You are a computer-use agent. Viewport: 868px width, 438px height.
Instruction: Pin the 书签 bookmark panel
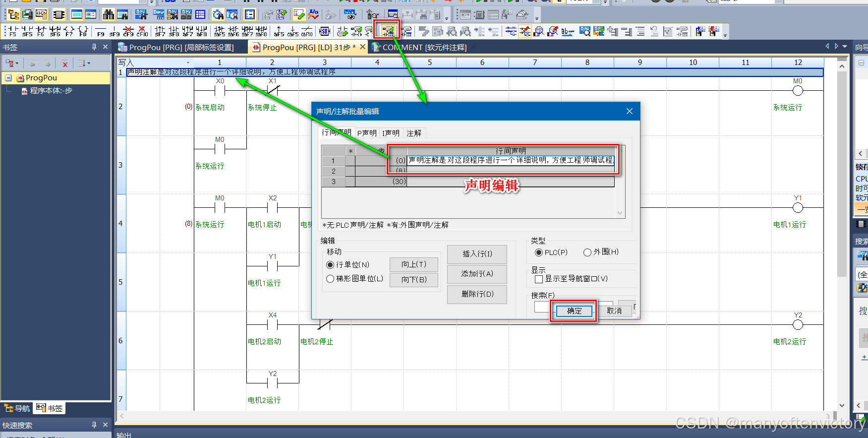pyautogui.click(x=94, y=47)
